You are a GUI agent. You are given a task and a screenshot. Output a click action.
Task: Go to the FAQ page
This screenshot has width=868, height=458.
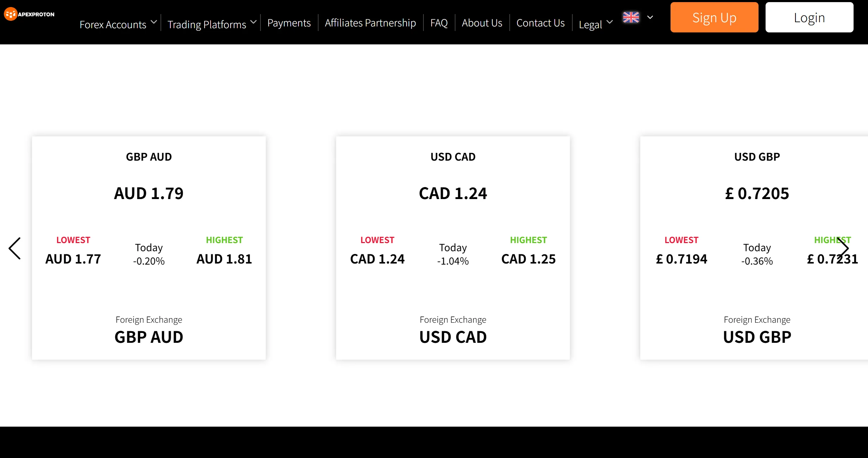pyautogui.click(x=439, y=23)
